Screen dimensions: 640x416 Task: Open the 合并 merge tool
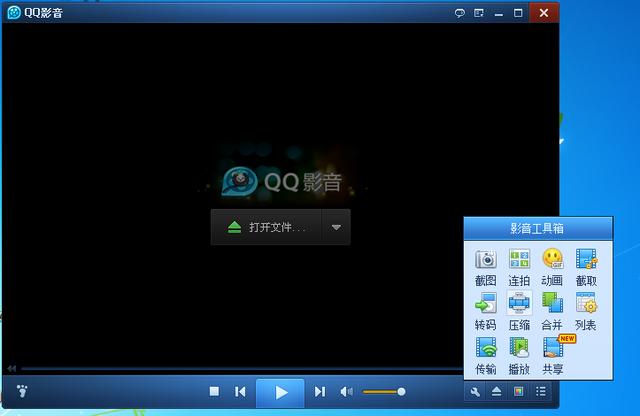point(552,311)
